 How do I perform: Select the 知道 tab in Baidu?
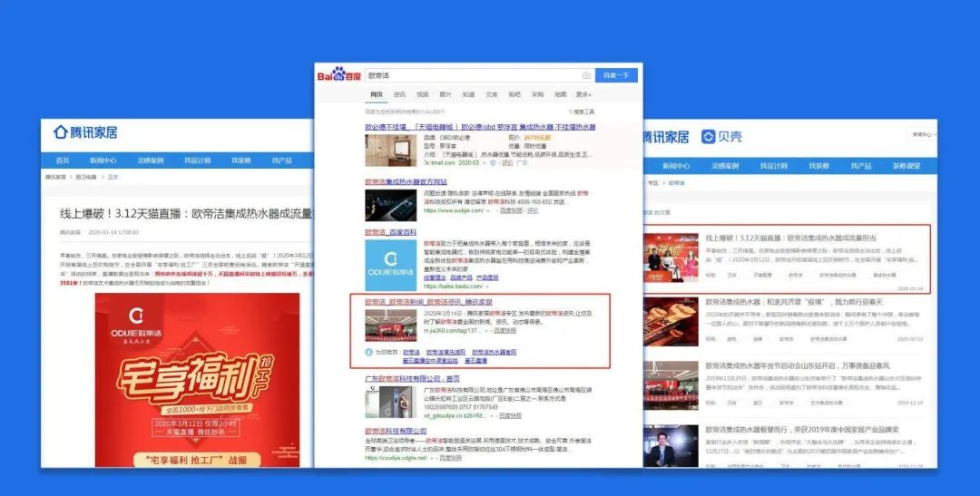(x=468, y=94)
